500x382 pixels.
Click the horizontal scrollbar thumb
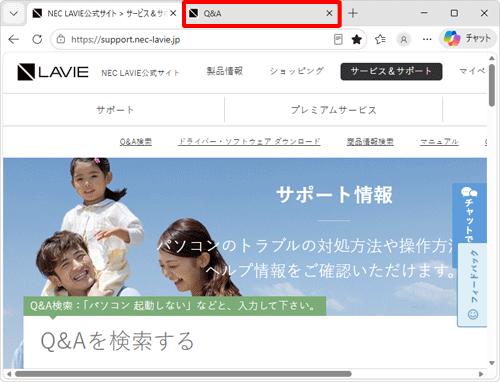coord(183,374)
